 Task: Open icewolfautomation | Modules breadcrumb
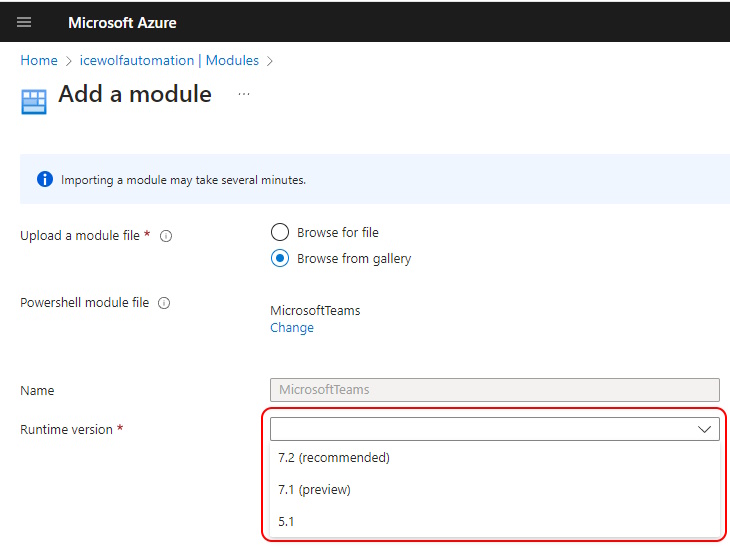pyautogui.click(x=169, y=61)
